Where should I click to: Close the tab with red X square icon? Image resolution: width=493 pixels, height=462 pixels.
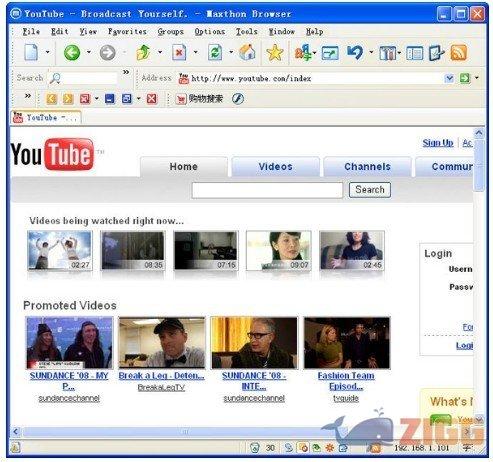pyautogui.click(x=152, y=99)
